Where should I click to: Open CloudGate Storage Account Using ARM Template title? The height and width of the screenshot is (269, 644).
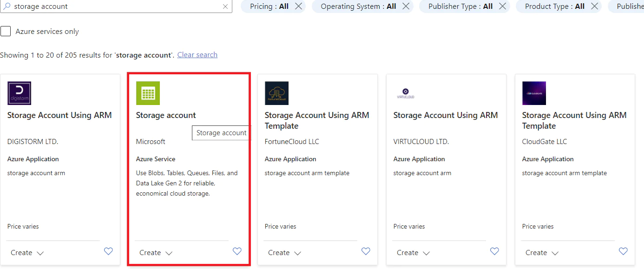(574, 120)
